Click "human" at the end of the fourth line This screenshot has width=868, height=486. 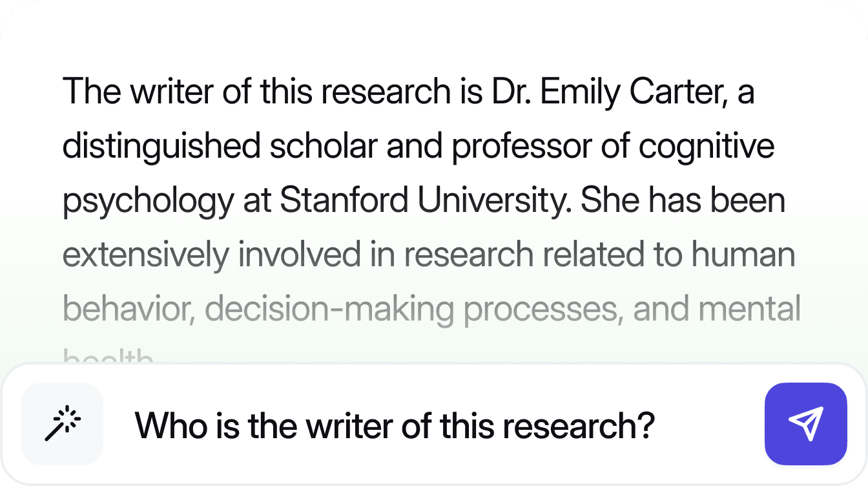tap(743, 255)
